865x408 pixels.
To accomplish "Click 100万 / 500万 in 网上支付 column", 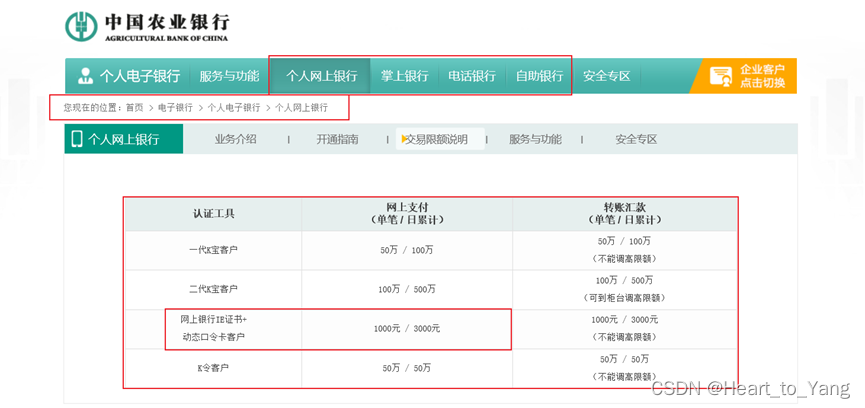I will [x=407, y=289].
